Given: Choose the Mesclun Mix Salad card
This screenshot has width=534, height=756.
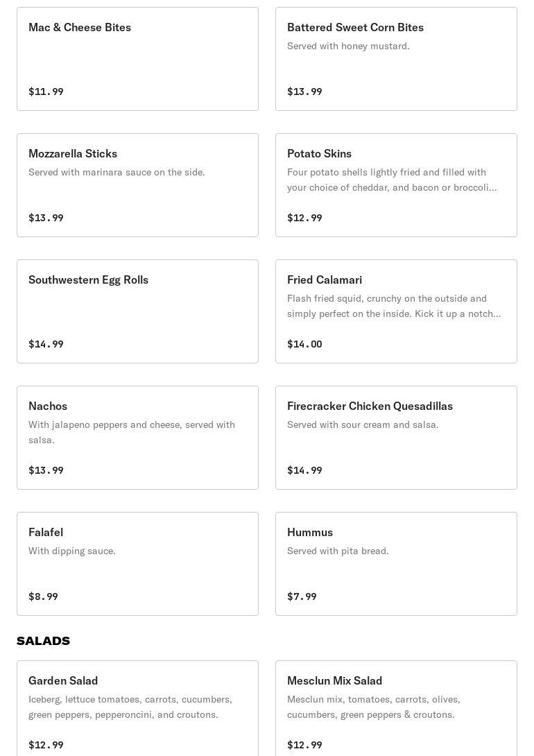Looking at the screenshot, I should pyautogui.click(x=396, y=709).
